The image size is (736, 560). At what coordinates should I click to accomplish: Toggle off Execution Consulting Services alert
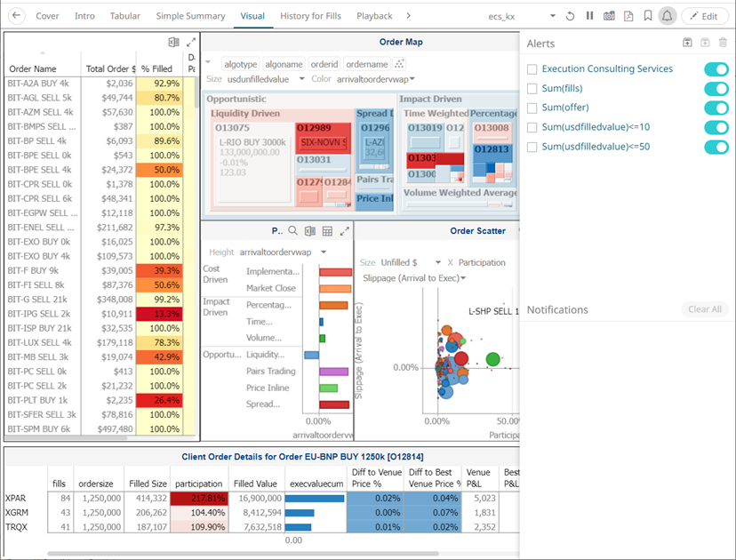[x=716, y=69]
